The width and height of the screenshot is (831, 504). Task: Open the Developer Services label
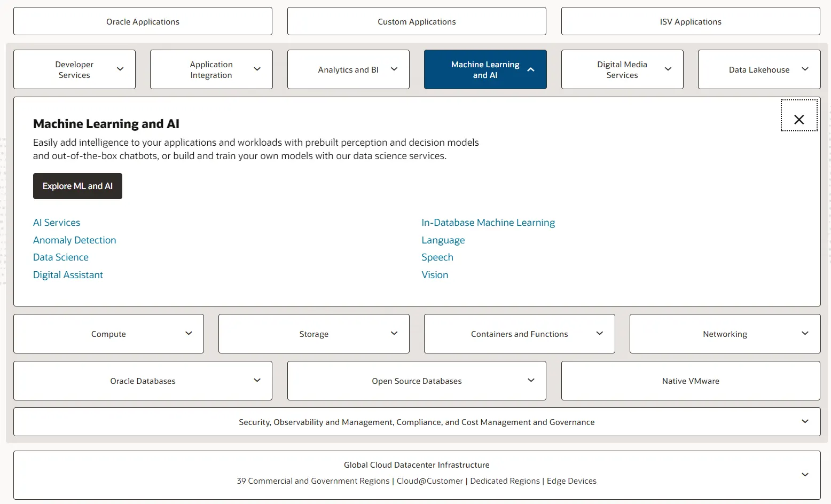click(74, 69)
